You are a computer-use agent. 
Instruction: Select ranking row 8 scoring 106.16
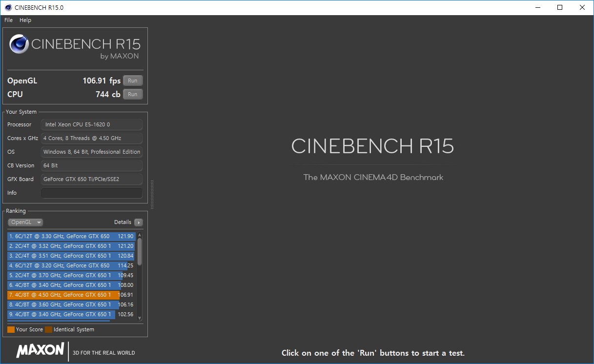click(71, 304)
